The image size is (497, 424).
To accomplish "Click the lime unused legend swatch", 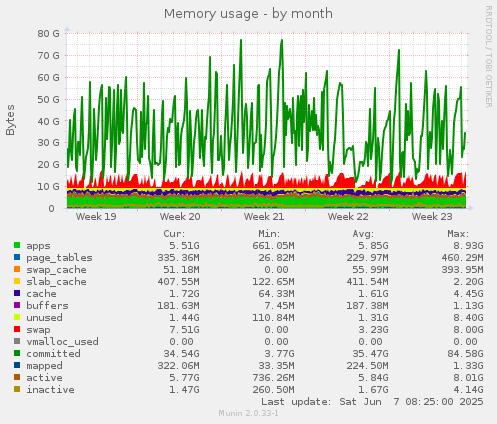I will click(x=17, y=317).
